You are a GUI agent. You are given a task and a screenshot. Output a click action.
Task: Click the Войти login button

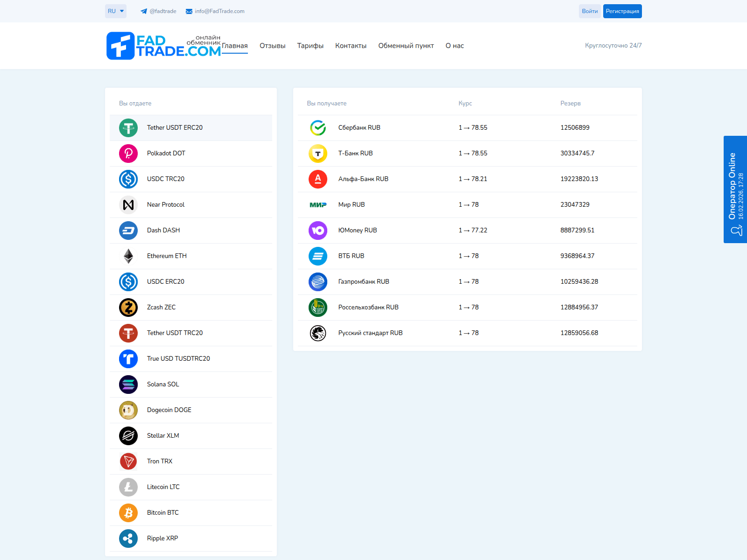590,11
